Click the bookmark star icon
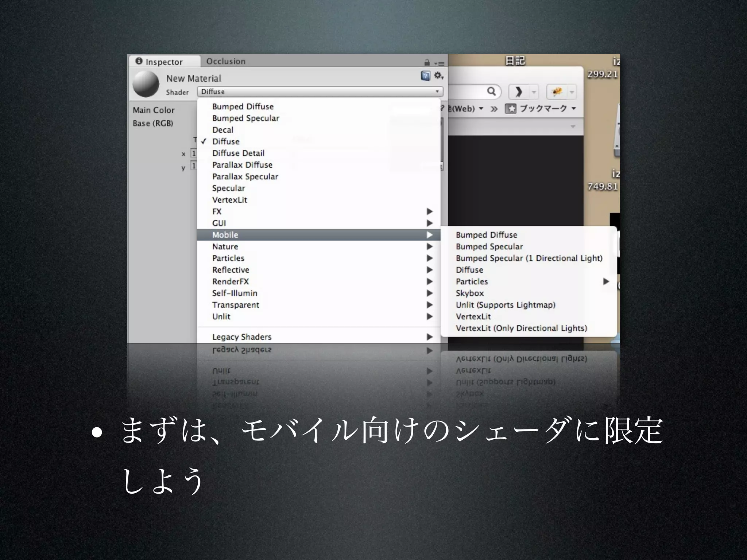Screen dimensions: 747x560 (511, 109)
